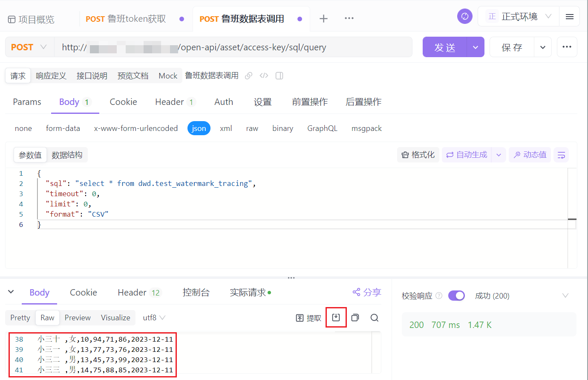
Task: Open the request Cookie tab
Action: (123, 102)
